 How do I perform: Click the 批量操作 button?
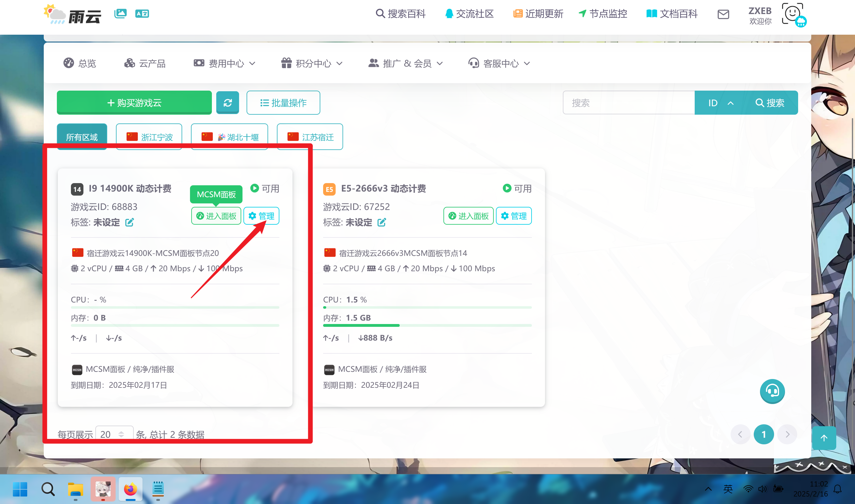(x=283, y=102)
